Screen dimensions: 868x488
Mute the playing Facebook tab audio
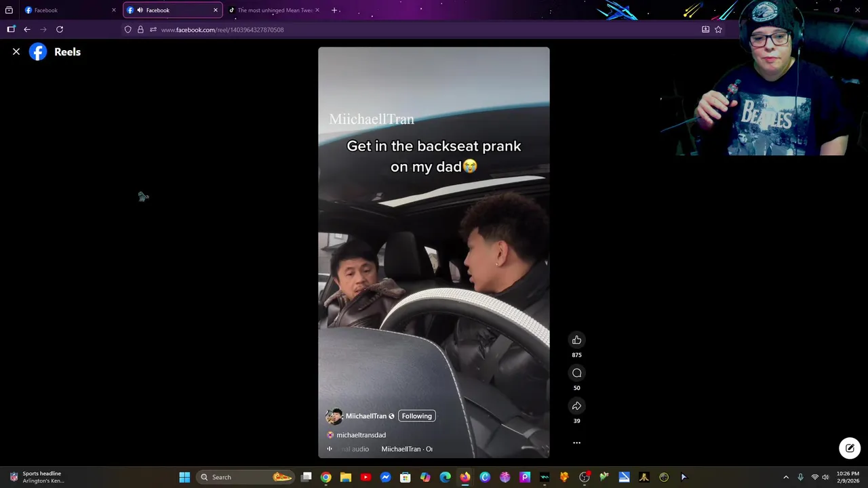click(x=140, y=10)
